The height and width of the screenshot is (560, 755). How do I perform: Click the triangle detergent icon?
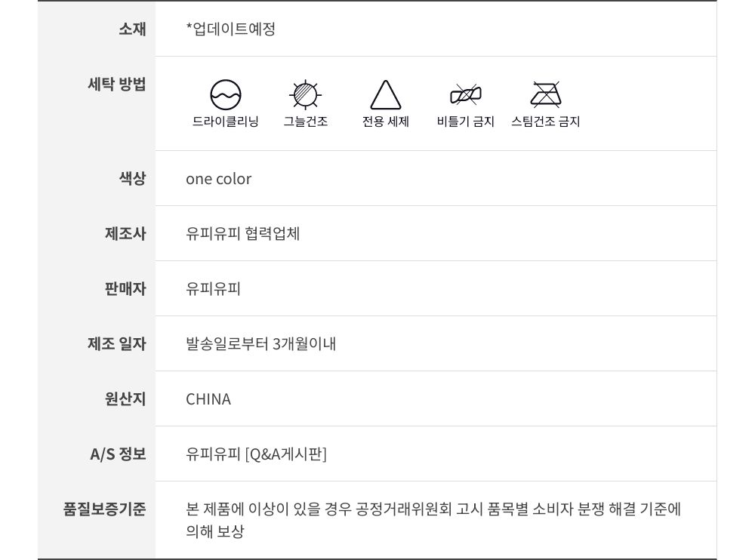point(386,95)
